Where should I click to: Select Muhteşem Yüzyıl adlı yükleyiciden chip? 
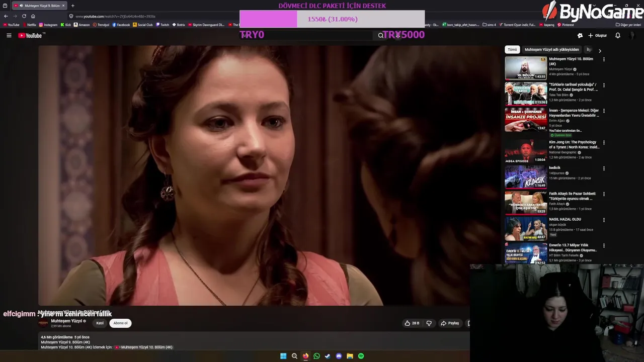click(551, 49)
